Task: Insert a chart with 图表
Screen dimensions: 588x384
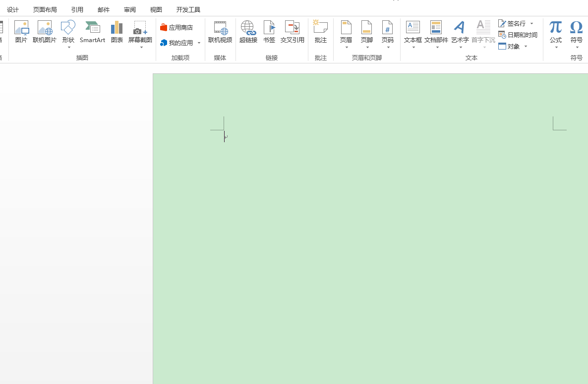Action: point(117,32)
